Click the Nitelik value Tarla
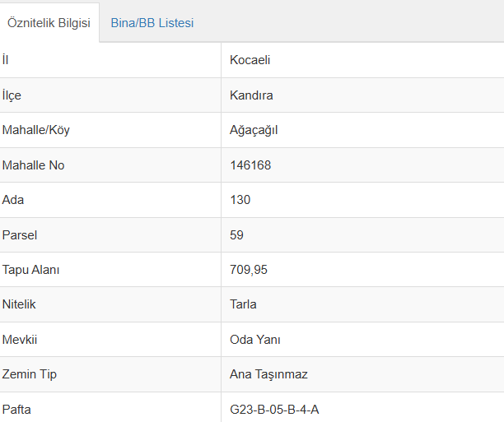 243,304
